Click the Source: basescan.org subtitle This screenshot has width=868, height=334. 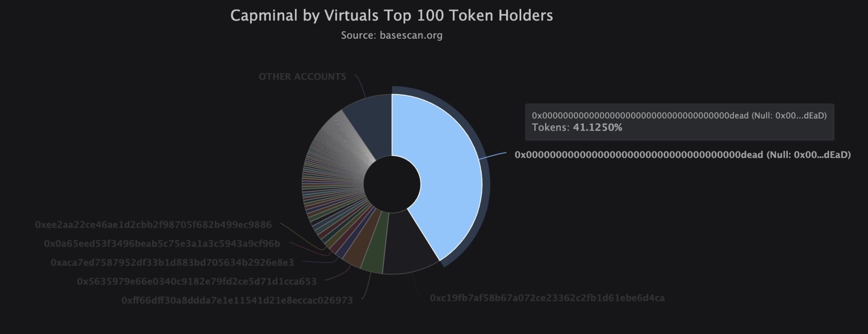click(391, 35)
